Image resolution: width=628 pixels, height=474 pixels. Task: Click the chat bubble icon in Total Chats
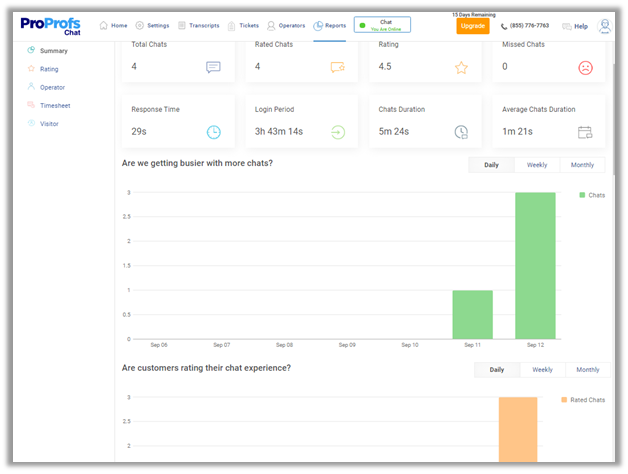213,67
